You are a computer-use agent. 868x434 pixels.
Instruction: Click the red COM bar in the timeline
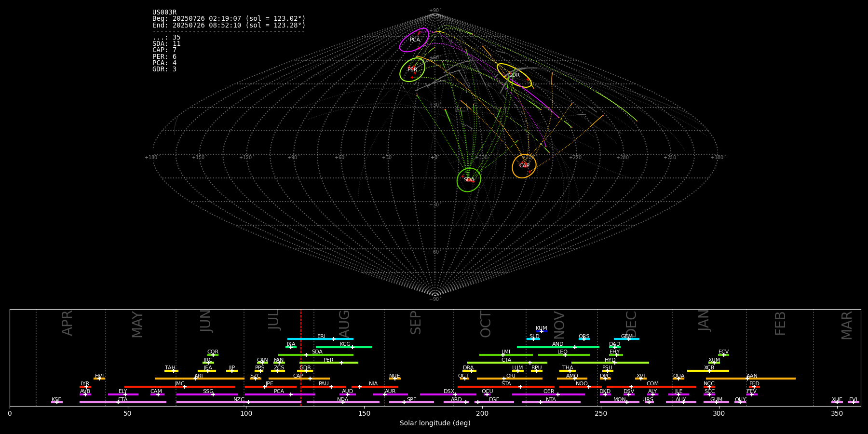click(651, 387)
